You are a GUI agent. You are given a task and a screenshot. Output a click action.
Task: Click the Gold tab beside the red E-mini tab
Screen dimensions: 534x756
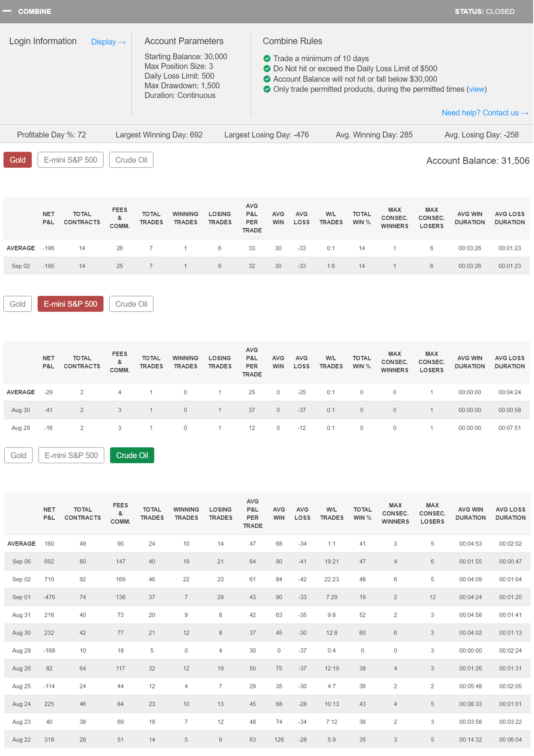pyautogui.click(x=18, y=304)
